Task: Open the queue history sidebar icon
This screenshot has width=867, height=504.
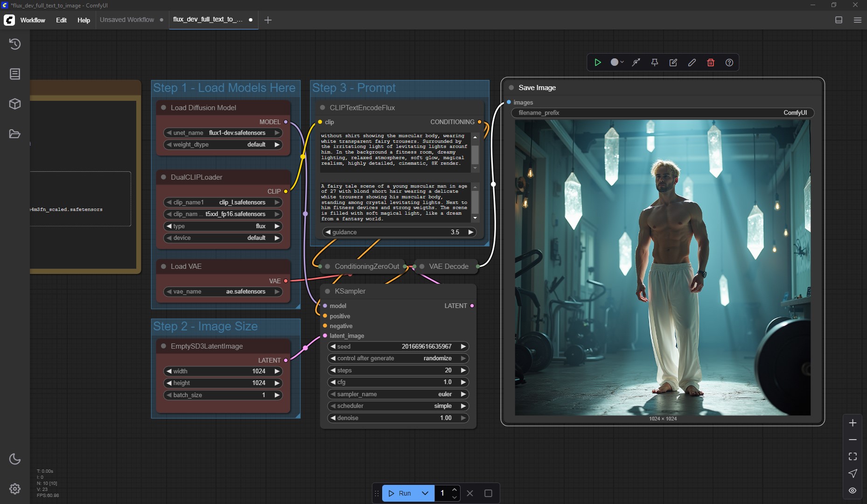Action: tap(15, 44)
